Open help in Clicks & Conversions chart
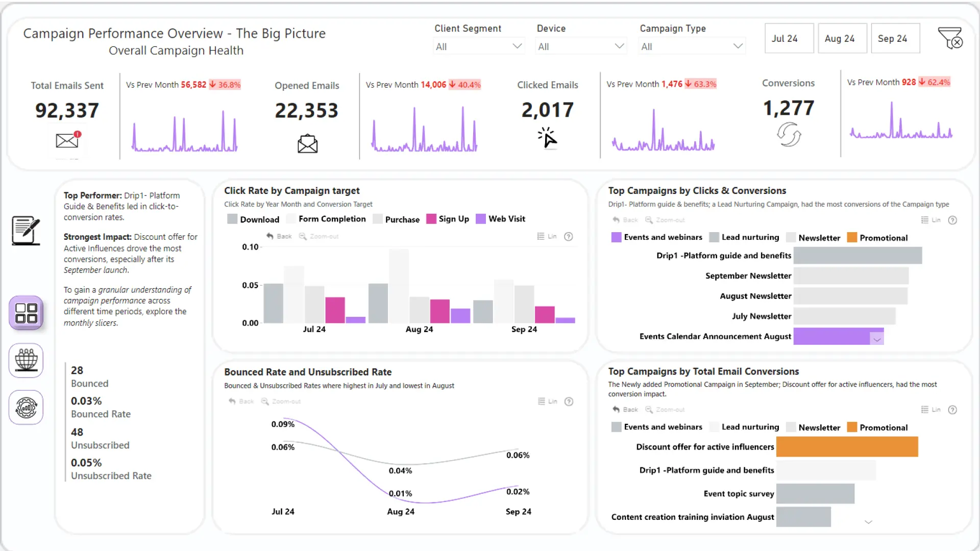 coord(952,220)
